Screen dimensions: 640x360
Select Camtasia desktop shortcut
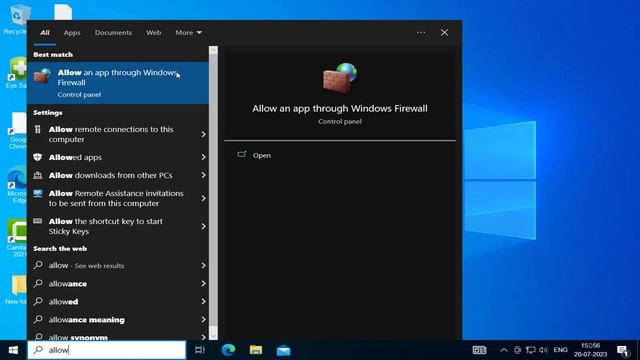click(x=17, y=238)
